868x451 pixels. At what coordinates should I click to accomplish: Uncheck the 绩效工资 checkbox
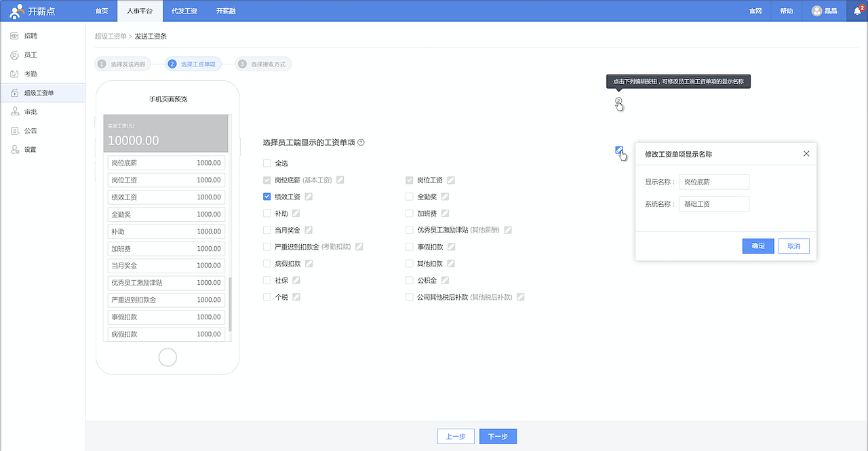pos(267,197)
